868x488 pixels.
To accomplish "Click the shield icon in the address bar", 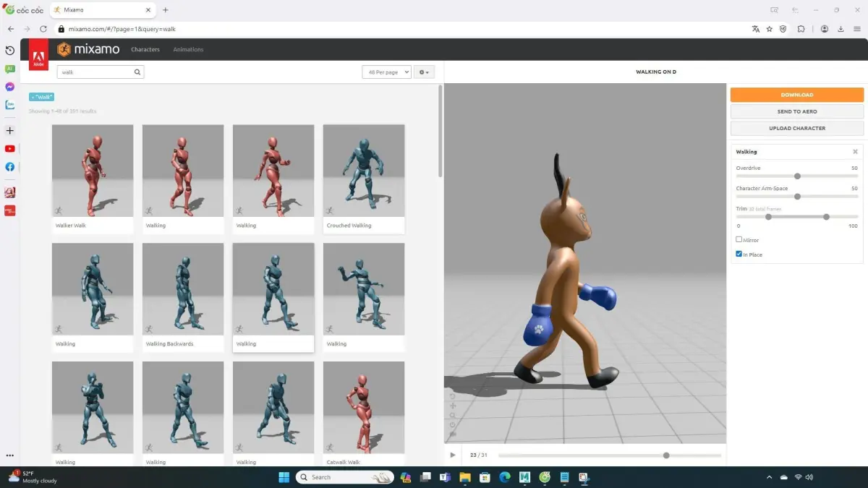I will point(783,29).
